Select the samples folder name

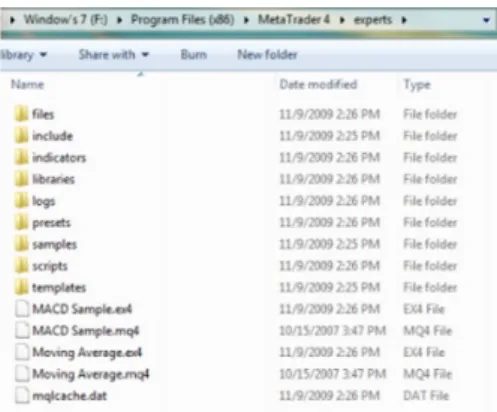55,245
